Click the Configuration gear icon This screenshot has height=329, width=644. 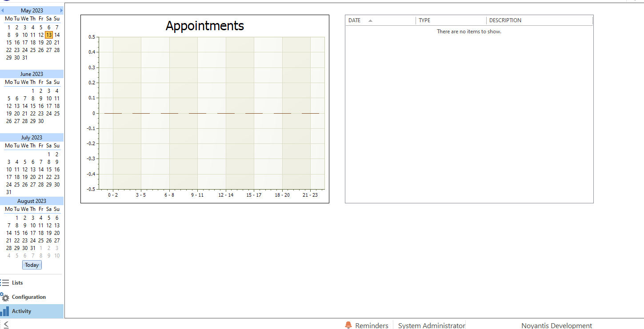5,297
